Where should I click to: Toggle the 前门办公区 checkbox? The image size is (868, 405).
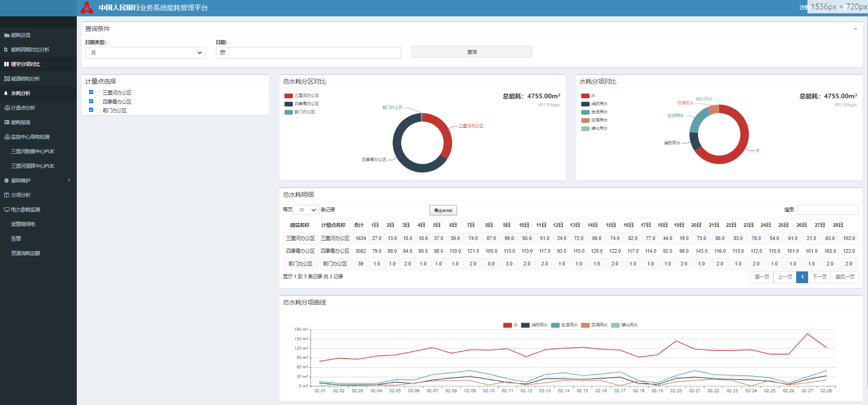coord(91,110)
